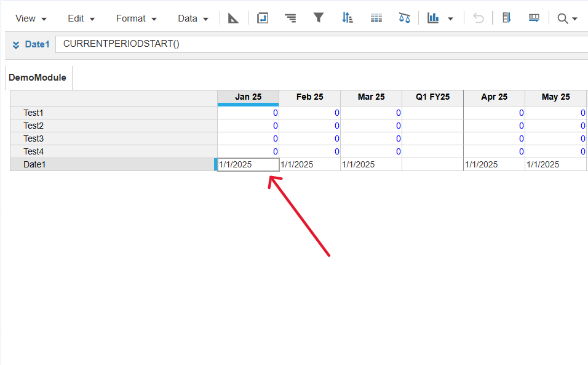The height and width of the screenshot is (365, 588).
Task: Click the freeze panes column icon
Action: point(506,17)
